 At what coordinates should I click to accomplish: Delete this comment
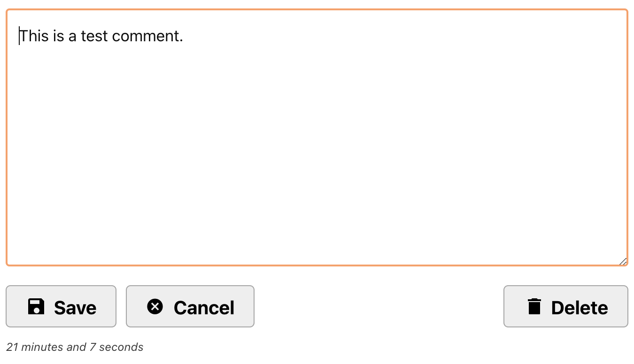(565, 307)
